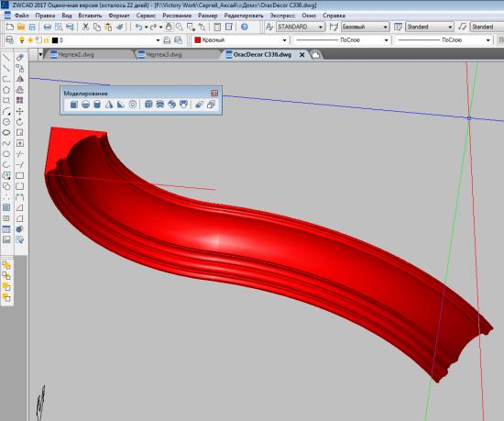Select the Torus solid tool
Screen dimensions: 504x421
[x=133, y=105]
